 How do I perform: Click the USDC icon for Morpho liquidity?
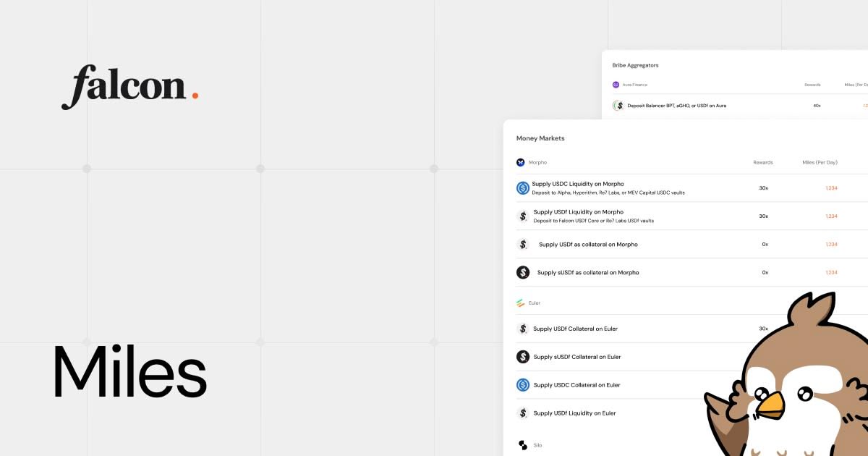(x=523, y=188)
